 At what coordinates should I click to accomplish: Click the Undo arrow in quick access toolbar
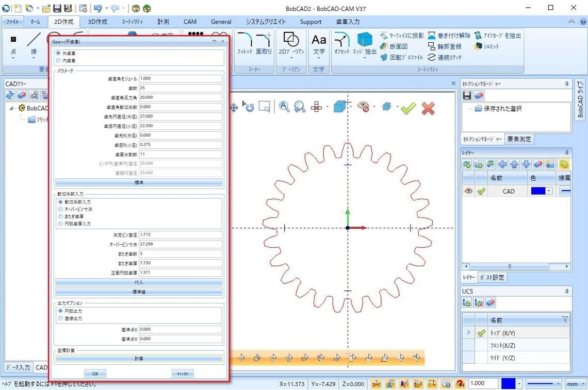(97, 8)
